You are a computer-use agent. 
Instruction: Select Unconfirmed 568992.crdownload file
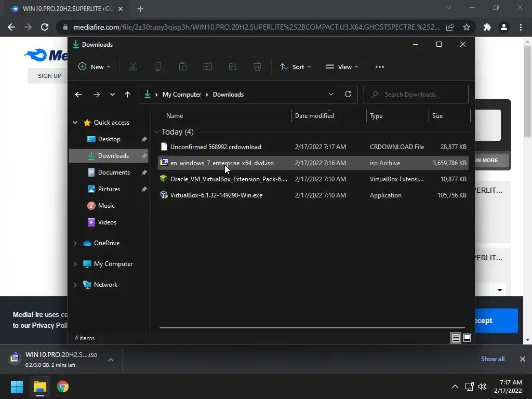tap(313, 147)
